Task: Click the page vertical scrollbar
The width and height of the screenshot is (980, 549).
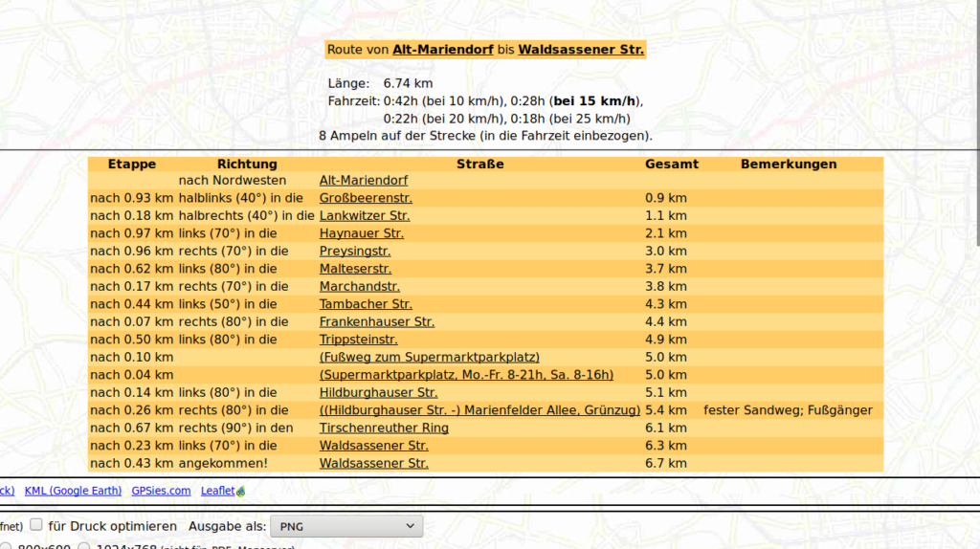Action: click(977, 122)
